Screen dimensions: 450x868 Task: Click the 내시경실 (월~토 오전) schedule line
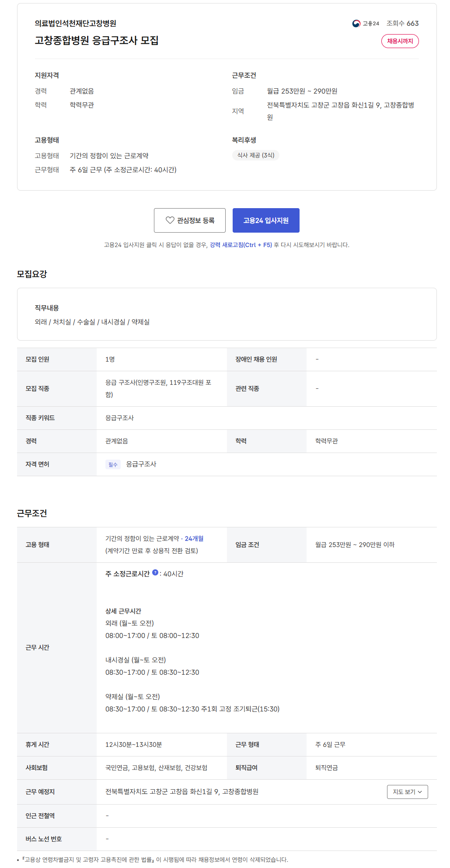coord(136,660)
